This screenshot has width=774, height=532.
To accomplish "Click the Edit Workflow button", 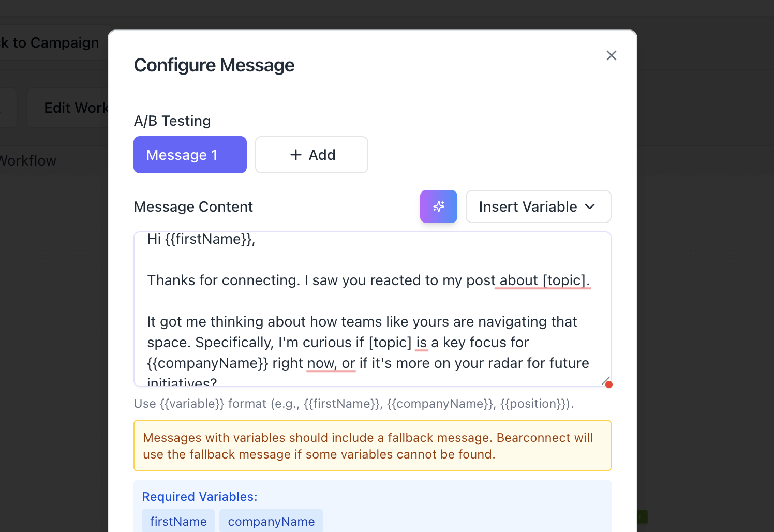I will (75, 108).
